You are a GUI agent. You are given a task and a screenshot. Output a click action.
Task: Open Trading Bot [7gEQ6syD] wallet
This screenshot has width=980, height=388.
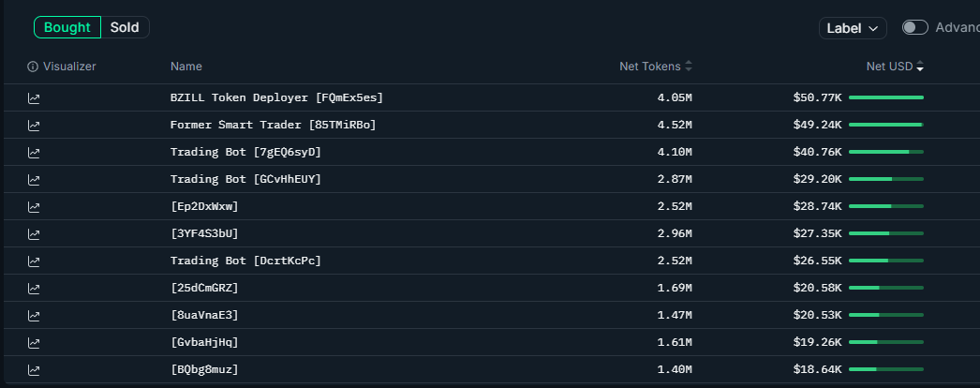coord(245,152)
